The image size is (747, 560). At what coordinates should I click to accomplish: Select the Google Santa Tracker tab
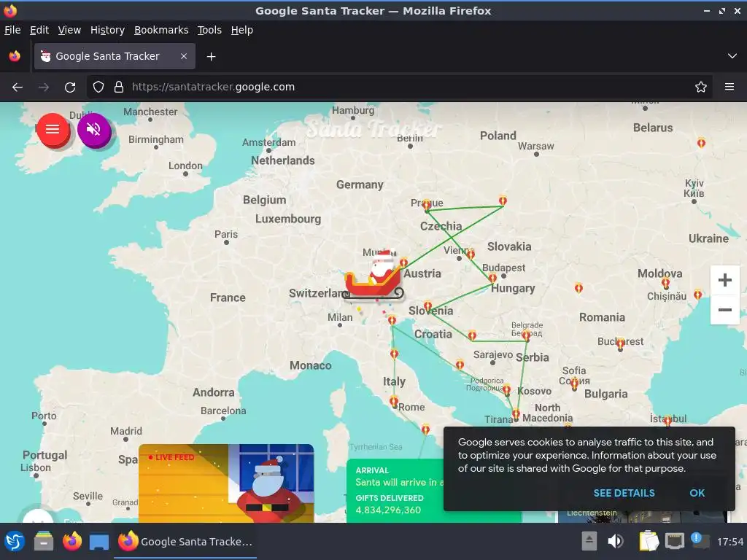(x=115, y=56)
